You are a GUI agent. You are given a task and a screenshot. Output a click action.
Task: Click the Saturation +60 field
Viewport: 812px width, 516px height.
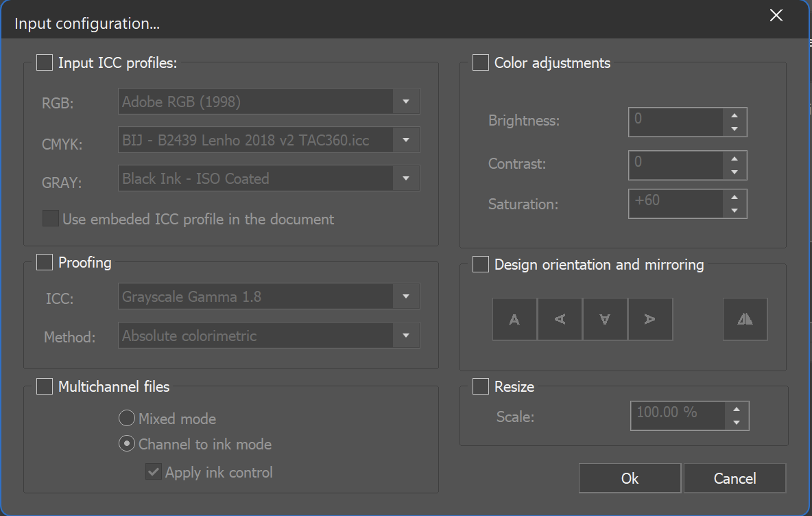pos(676,204)
